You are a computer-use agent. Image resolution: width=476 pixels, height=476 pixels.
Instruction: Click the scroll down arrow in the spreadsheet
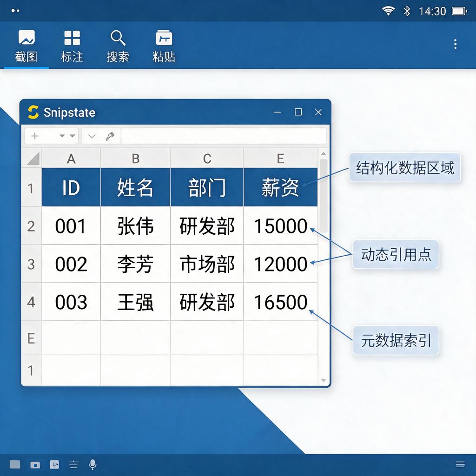[324, 380]
